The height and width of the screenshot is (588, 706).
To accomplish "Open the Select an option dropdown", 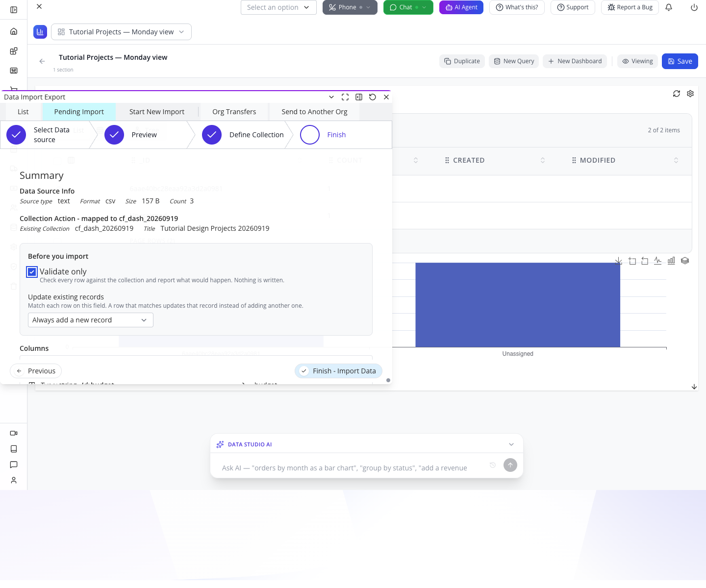I will pos(278,7).
